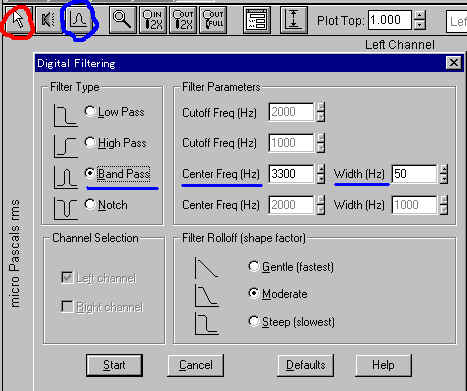Click the notch Width 1000 field
467x391 pixels.
pos(414,205)
